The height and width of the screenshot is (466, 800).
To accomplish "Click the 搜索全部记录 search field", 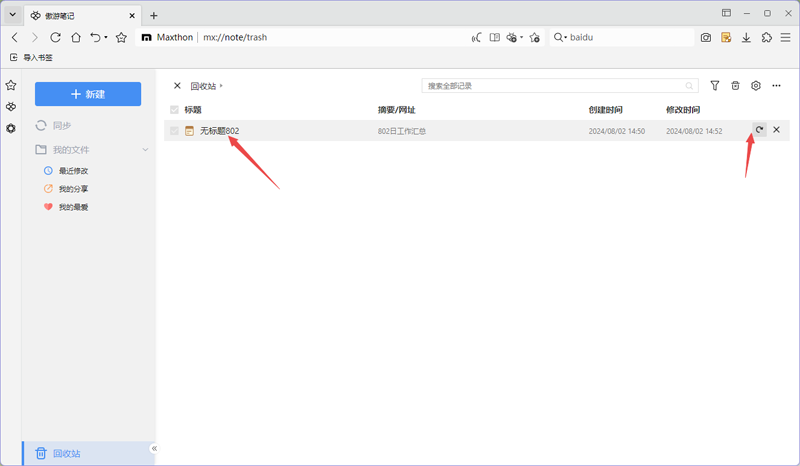I will (555, 86).
